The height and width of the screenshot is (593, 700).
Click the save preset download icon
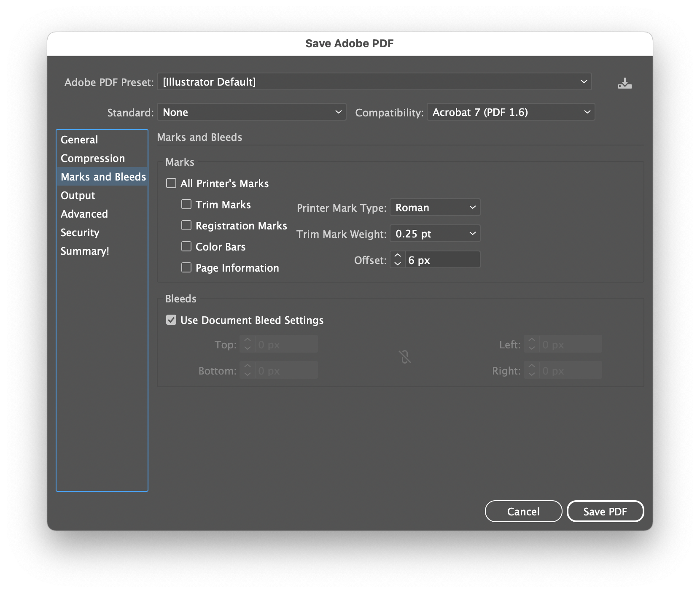tap(625, 83)
